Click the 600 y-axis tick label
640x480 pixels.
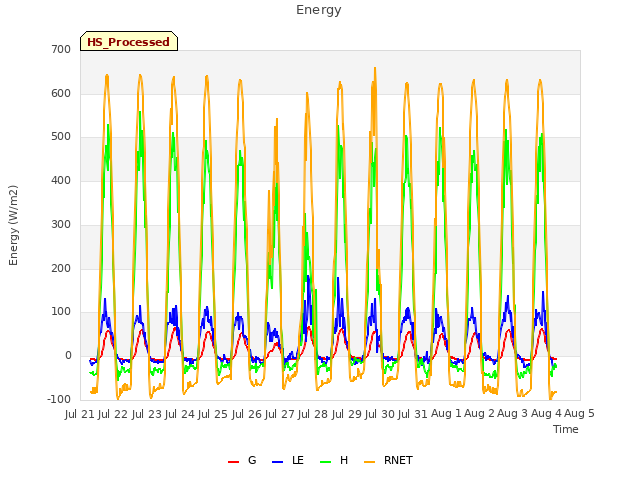coord(61,93)
